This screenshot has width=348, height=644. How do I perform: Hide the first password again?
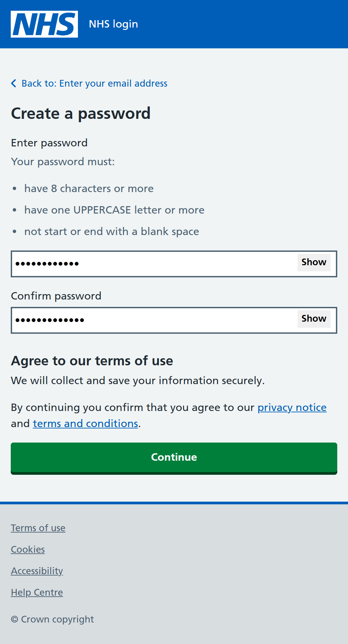click(313, 262)
